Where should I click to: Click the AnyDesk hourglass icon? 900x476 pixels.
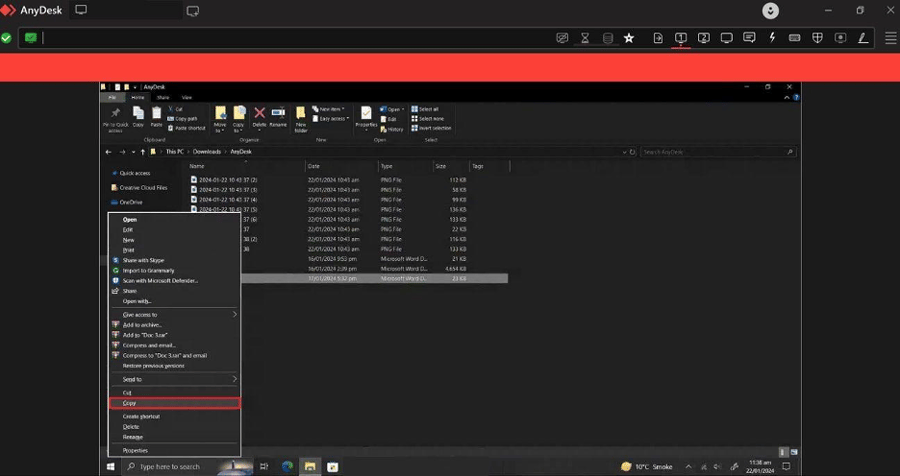[x=585, y=38]
